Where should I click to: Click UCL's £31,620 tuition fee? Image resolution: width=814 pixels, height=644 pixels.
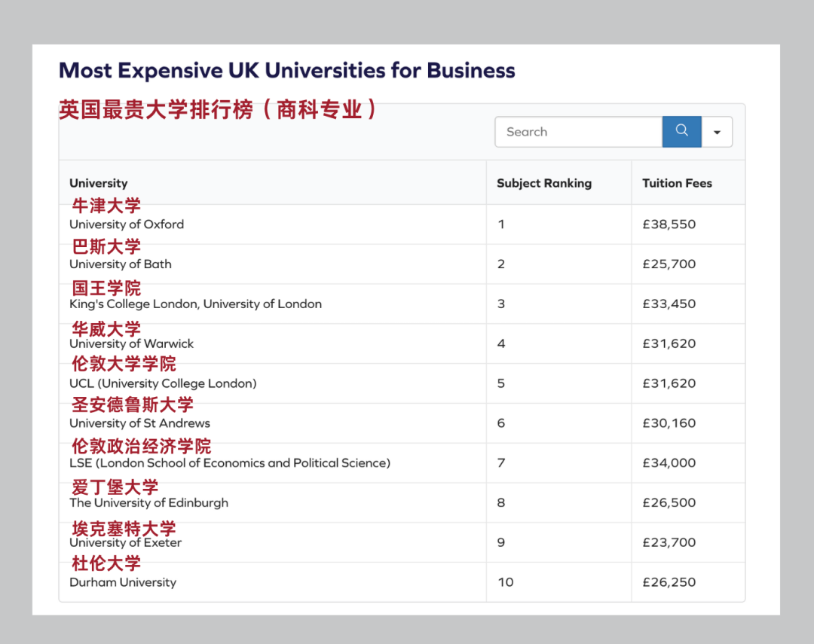(x=669, y=383)
